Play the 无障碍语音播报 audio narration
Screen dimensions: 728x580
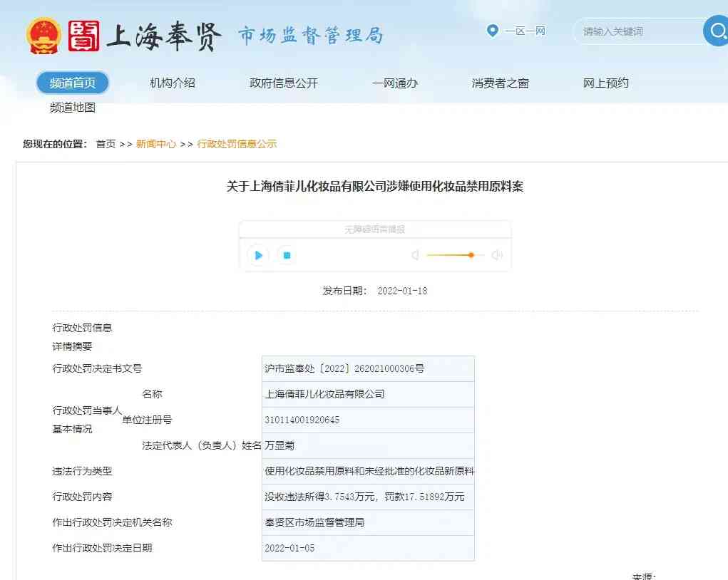coord(258,255)
